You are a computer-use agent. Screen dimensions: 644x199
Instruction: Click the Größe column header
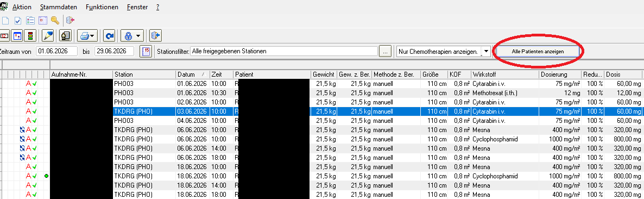(x=434, y=74)
